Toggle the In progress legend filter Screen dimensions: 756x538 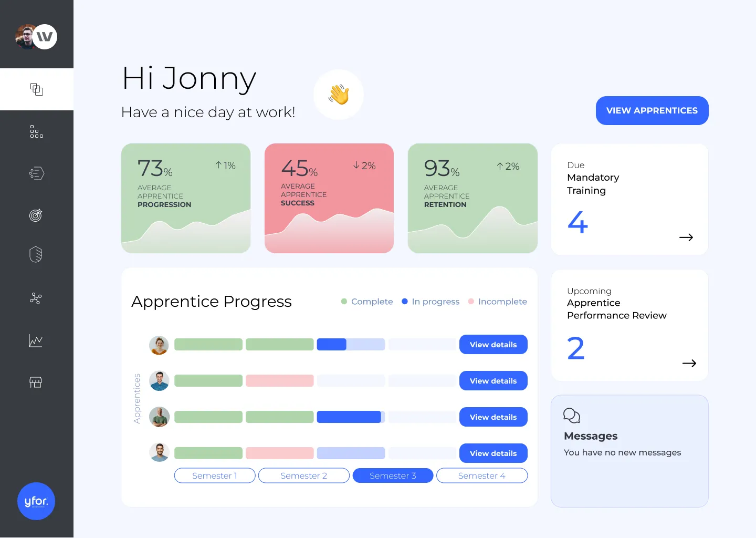click(430, 301)
